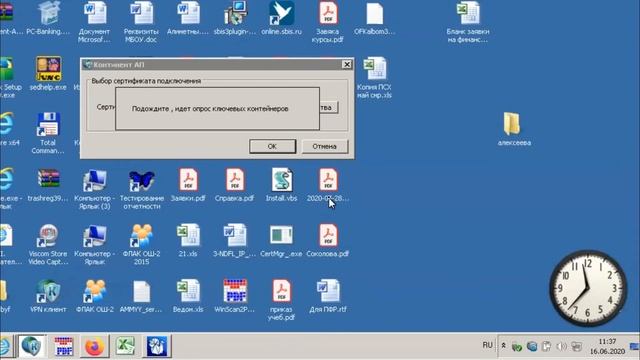Switch to WinScan2PDF taskbar button
This screenshot has width=640, height=360.
click(x=64, y=346)
